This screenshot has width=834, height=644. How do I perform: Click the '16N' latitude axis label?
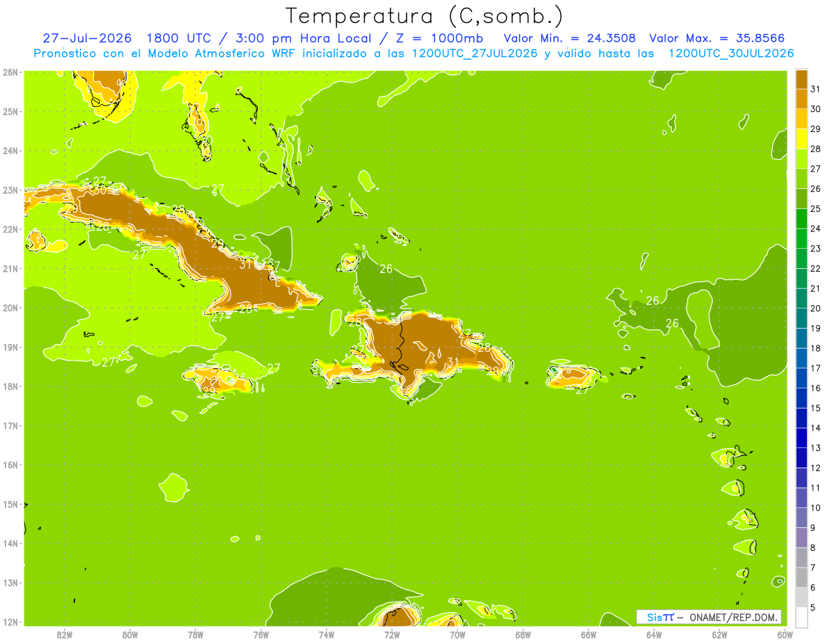click(10, 465)
